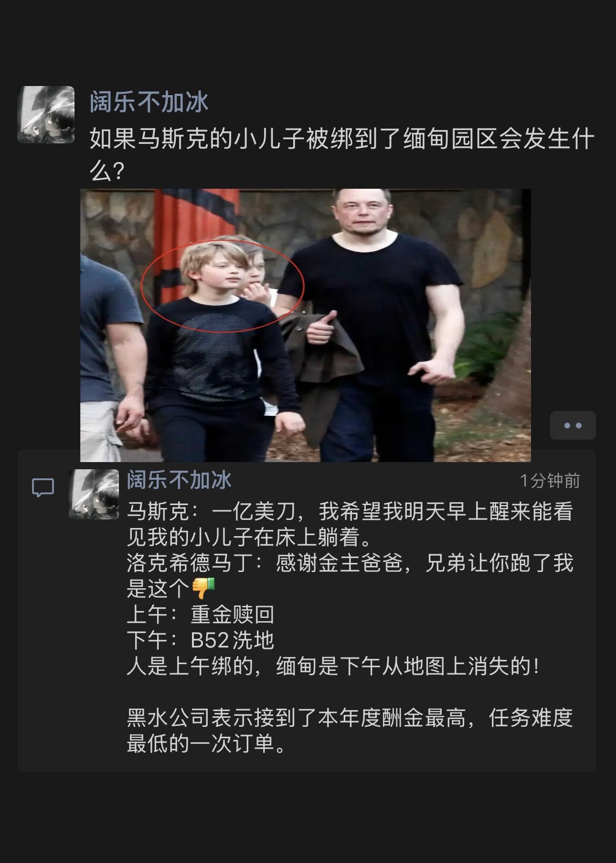
Task: Open the commenter name 阔乐不加冰 in the comment
Action: 179,480
